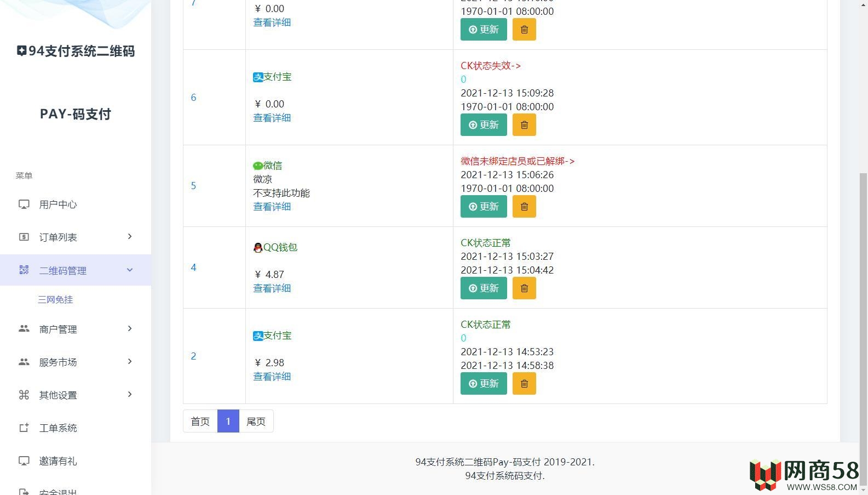Click the 微信未绑定店员或已解绑-> status text

point(518,161)
